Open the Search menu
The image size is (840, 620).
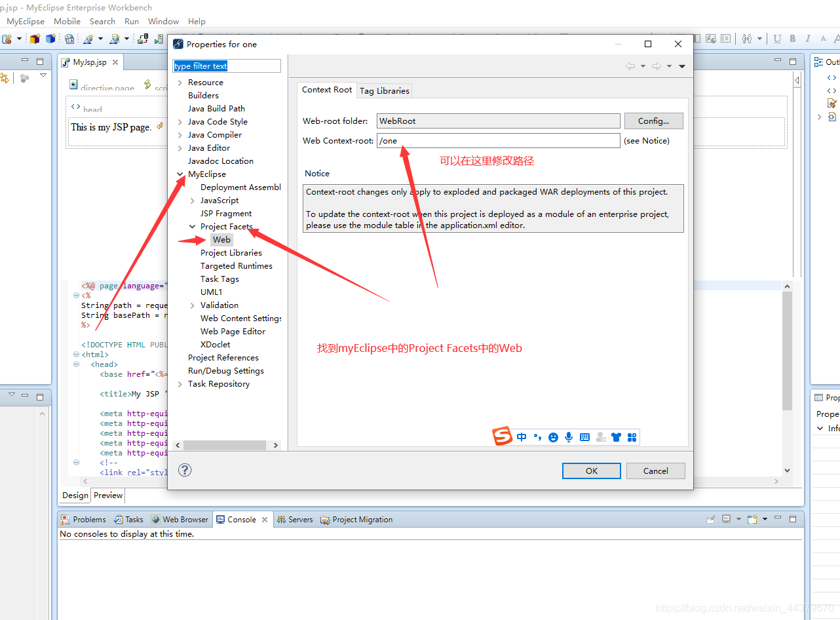[102, 21]
